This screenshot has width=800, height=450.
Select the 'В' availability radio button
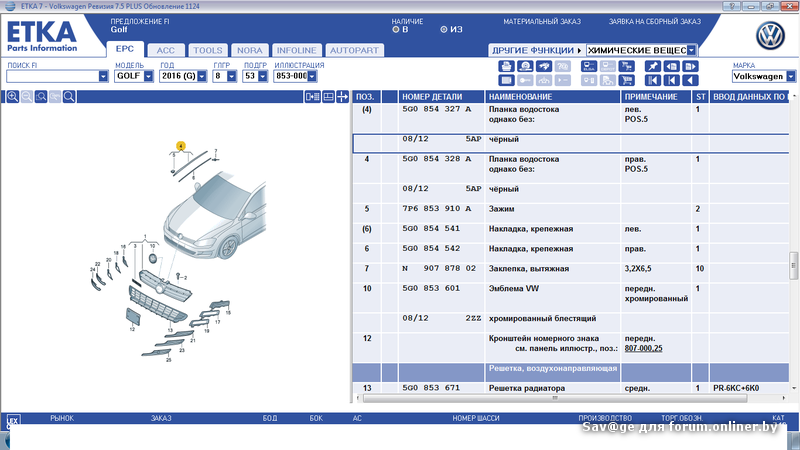tap(396, 30)
